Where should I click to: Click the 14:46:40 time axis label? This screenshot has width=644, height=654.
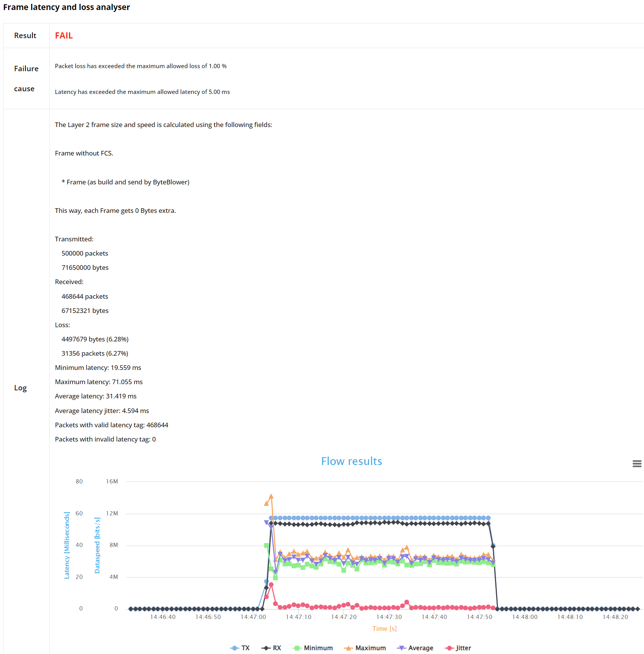coord(163,617)
